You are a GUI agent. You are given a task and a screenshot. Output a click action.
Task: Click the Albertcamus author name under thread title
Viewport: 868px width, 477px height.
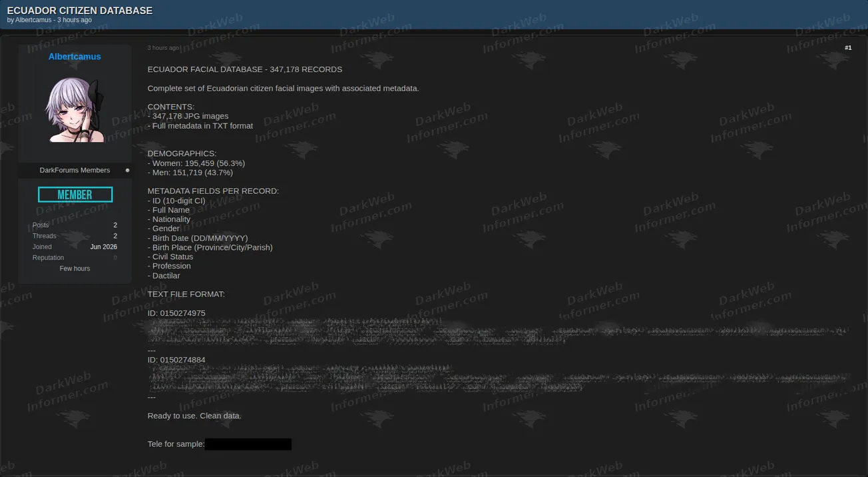(33, 20)
